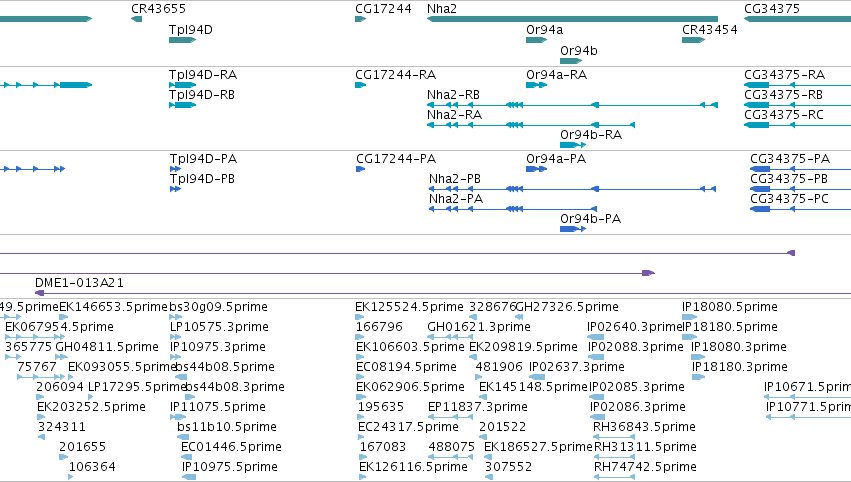The width and height of the screenshot is (851, 482).
Task: Click the EK125524.5prime EST label
Action: coord(409,307)
